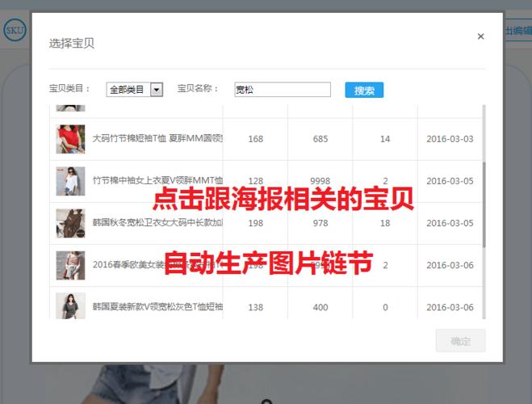Select the grey T-shirt 韩国夏装 thumbnail
532x404 pixels.
(x=70, y=306)
